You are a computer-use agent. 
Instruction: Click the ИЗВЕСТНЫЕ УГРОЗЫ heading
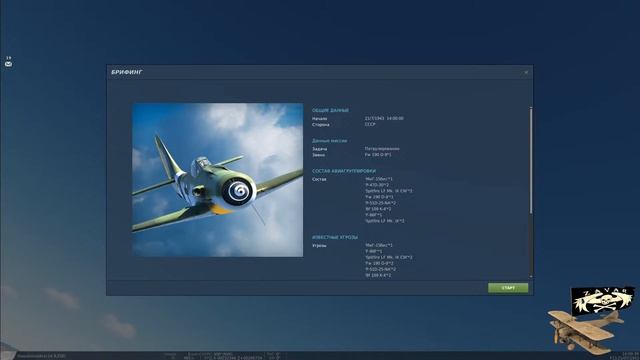click(x=335, y=237)
